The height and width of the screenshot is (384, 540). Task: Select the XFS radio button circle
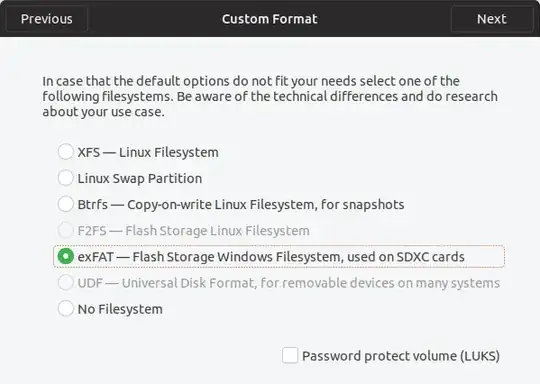pos(65,152)
